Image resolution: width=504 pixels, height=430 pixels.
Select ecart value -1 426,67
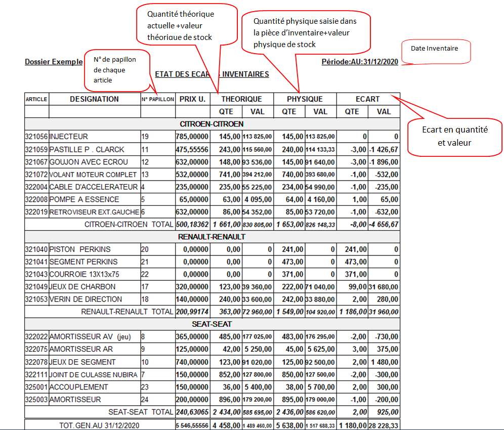coord(384,149)
